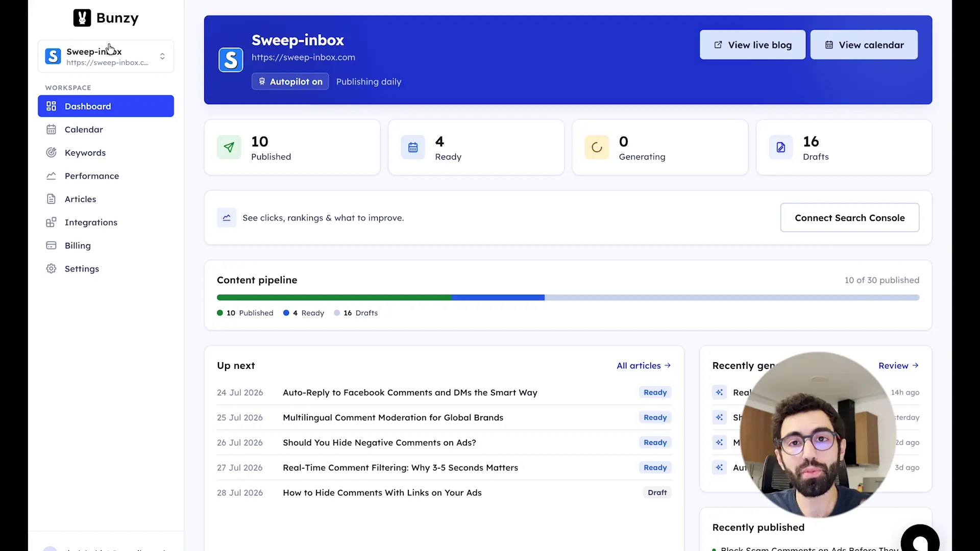Click the Integrations blocks icon
Viewport: 980px width, 551px height.
pos(51,222)
